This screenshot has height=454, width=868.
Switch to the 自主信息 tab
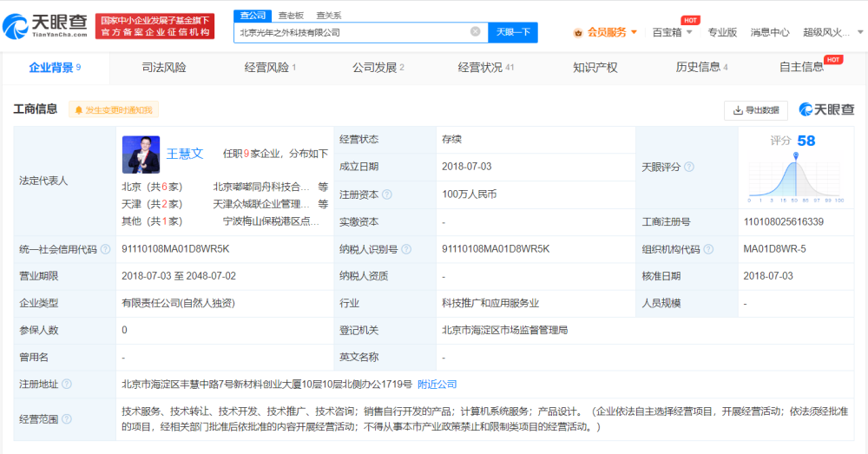[x=801, y=68]
